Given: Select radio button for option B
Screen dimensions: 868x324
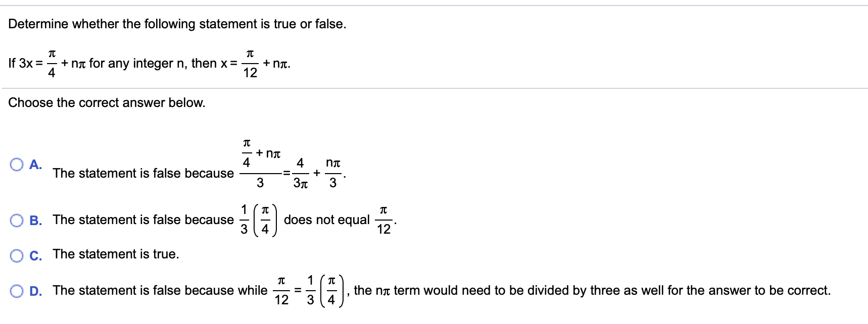Looking at the screenshot, I should (x=17, y=220).
